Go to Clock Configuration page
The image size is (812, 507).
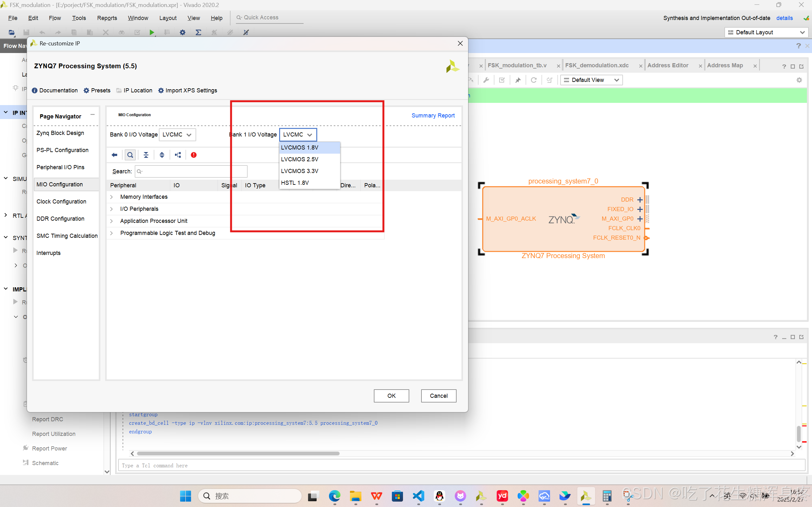61,202
